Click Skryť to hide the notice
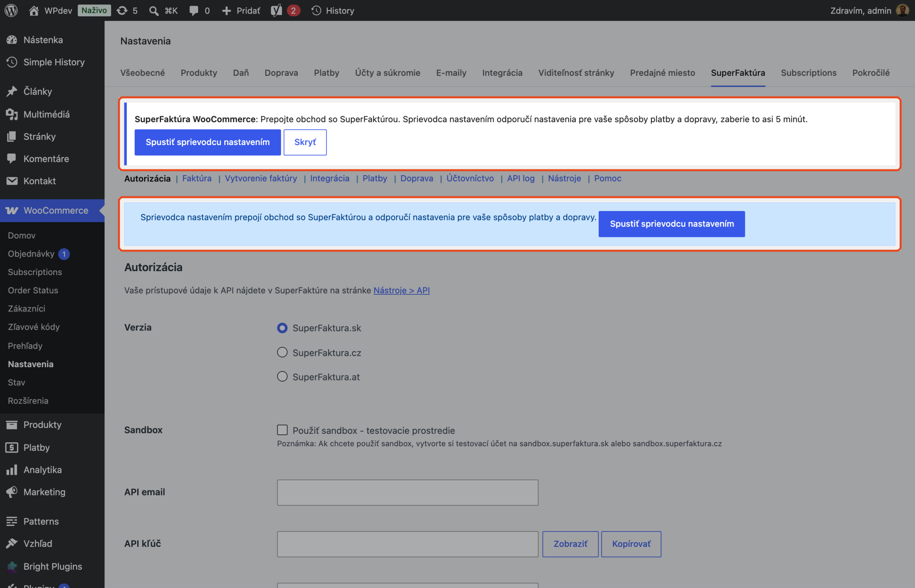The height and width of the screenshot is (588, 915). click(x=305, y=142)
